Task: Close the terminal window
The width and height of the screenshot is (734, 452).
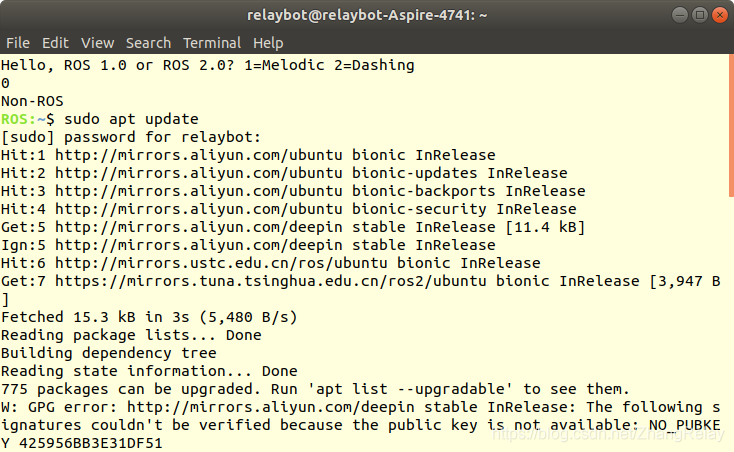Action: click(719, 15)
